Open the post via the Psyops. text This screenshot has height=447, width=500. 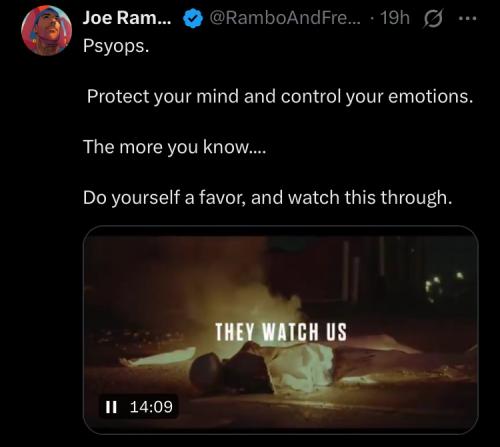(116, 46)
